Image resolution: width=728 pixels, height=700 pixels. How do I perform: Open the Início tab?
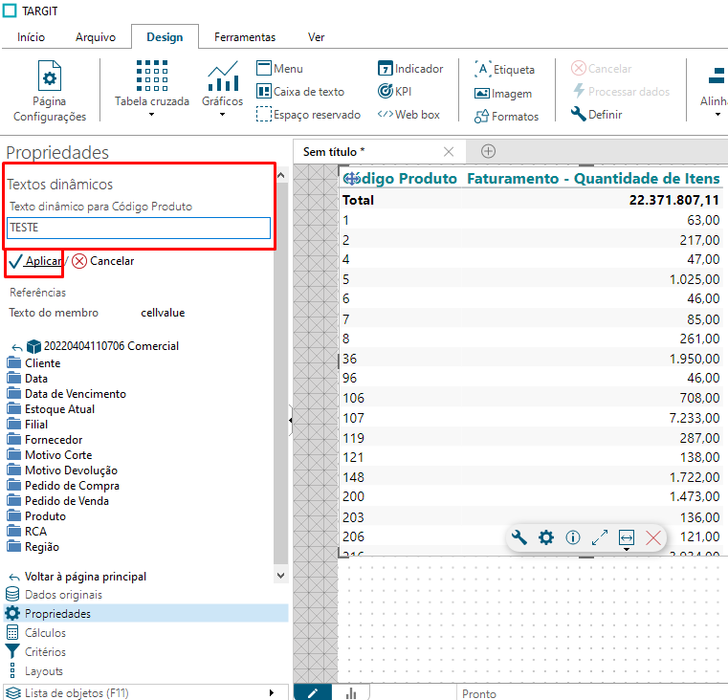(32, 37)
